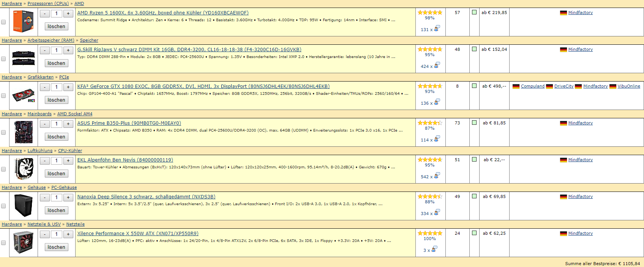Click the German flag next to VibuOnline
This screenshot has width=644, height=267.
(x=613, y=86)
